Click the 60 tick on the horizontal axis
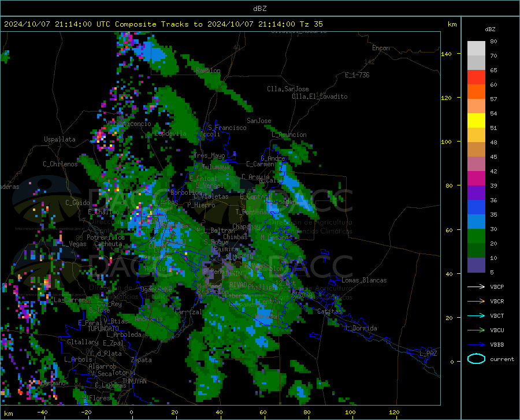This screenshot has height=420, width=520. [263, 412]
